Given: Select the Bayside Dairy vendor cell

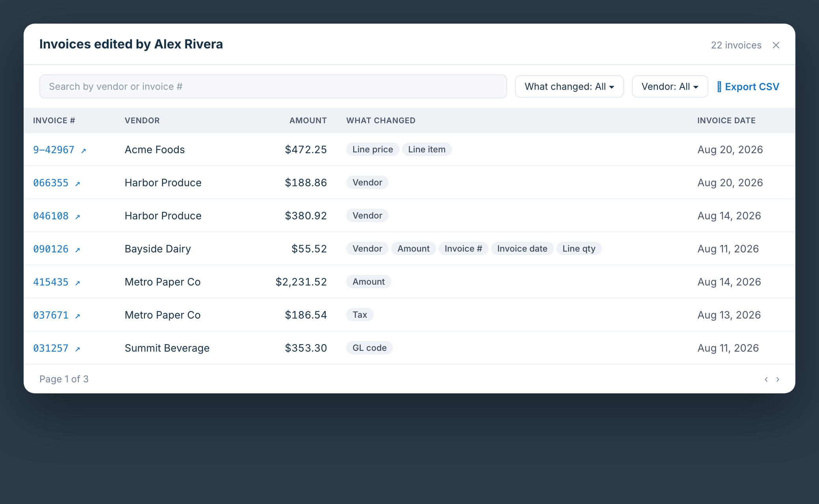Looking at the screenshot, I should tap(158, 249).
